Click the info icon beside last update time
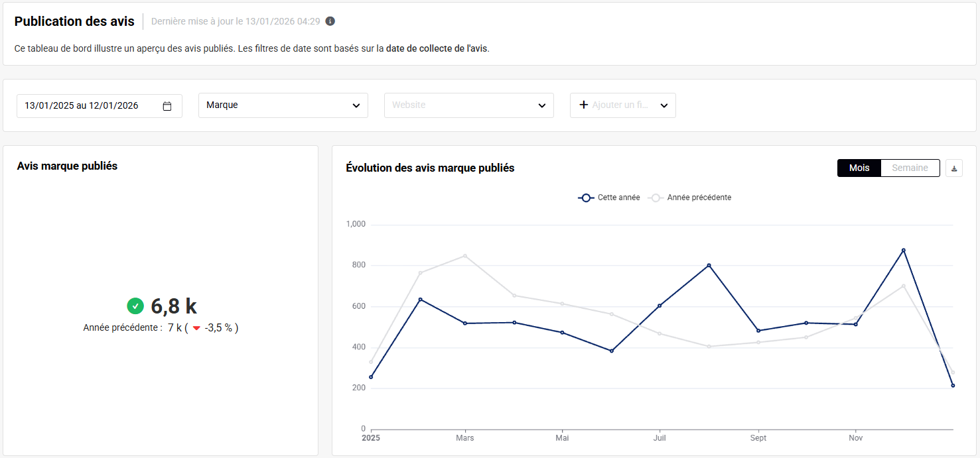980x458 pixels. 330,21
